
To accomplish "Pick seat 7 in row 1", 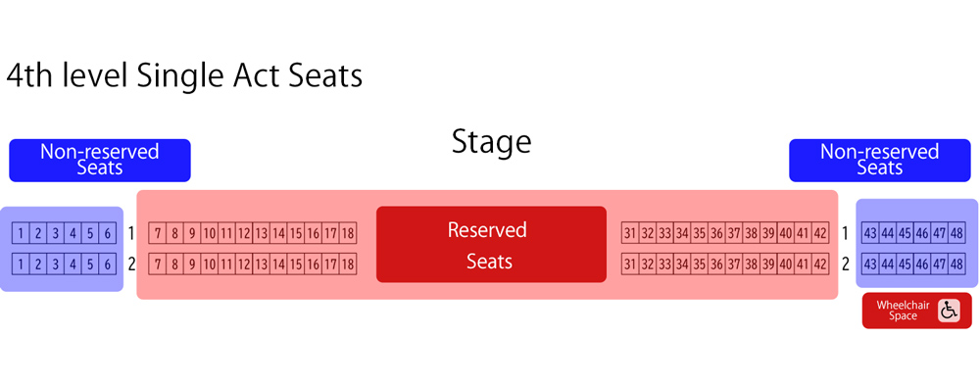I will point(158,234).
